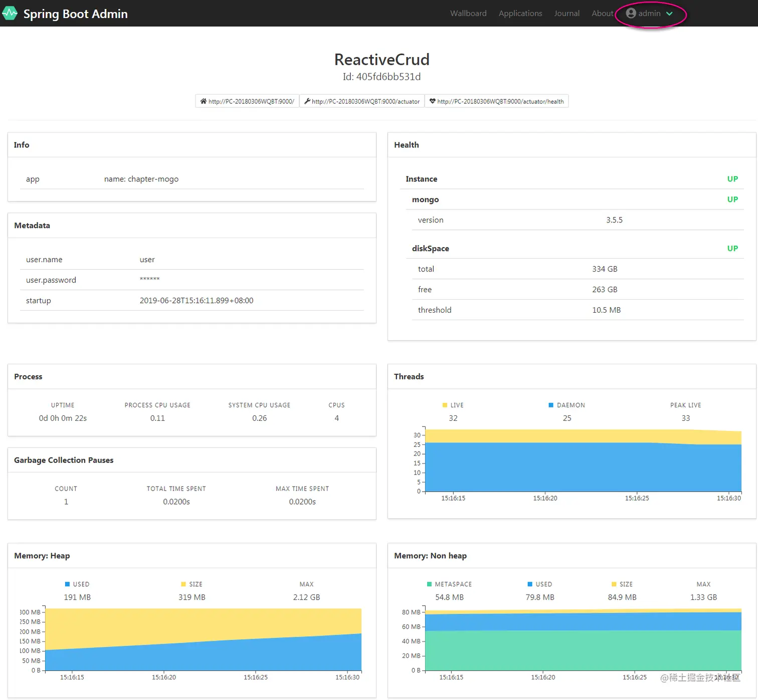The width and height of the screenshot is (758, 700).
Task: Click the yellow SIZE swatch in Non heap legend
Action: [614, 584]
